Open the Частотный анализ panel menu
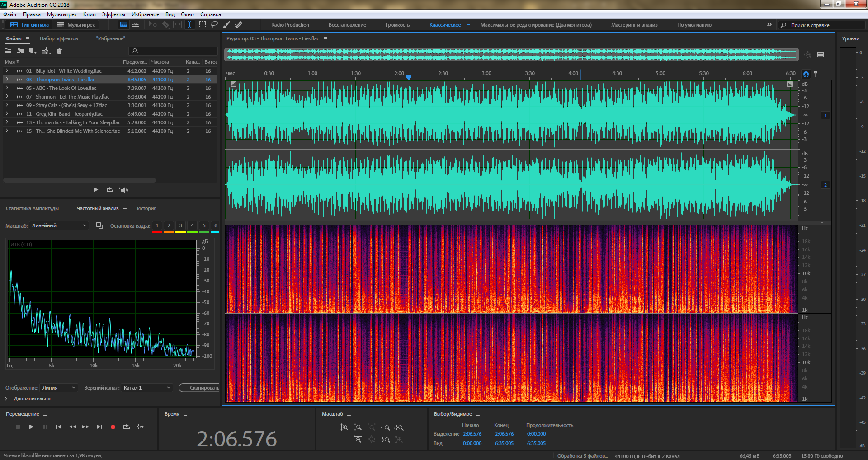868x460 pixels. click(x=125, y=208)
